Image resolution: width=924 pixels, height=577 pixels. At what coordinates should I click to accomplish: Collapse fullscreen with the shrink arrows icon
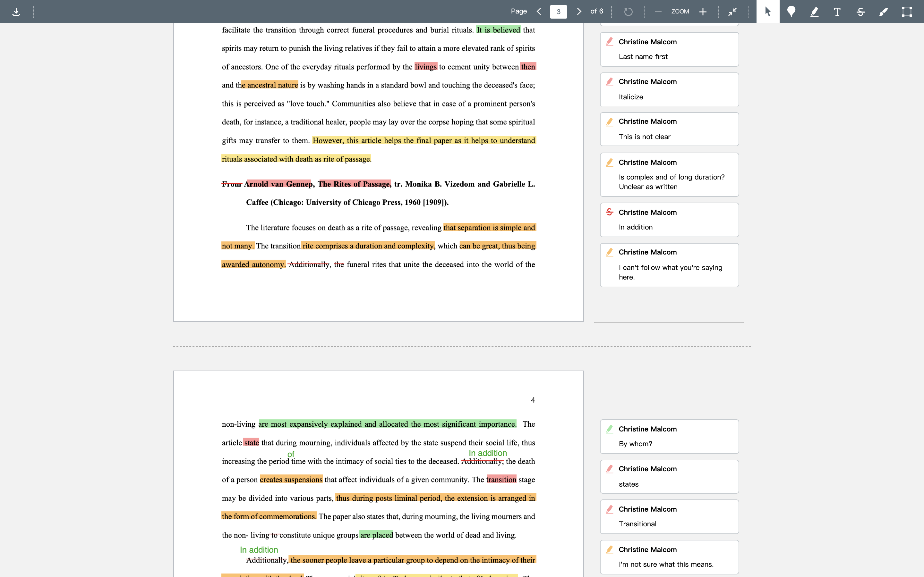coord(732,12)
